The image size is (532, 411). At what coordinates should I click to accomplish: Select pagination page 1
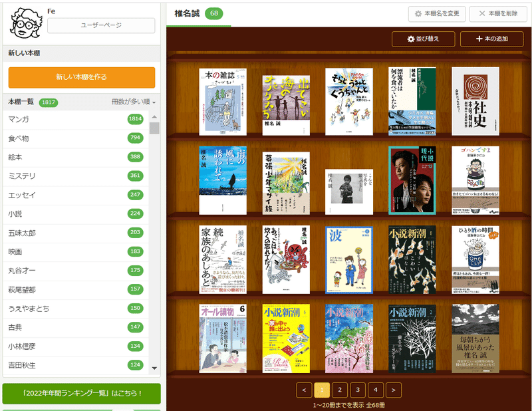click(x=322, y=390)
